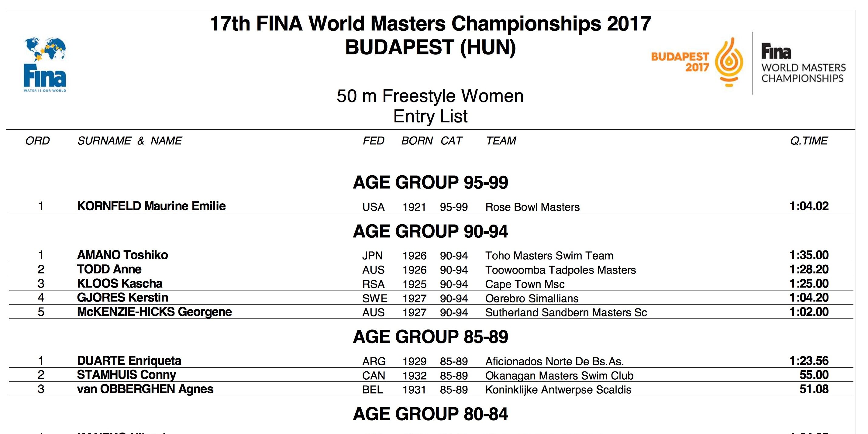This screenshot has width=868, height=434.
Task: Click the "AGE GROUP 80-84" section heading
Action: coord(430,414)
